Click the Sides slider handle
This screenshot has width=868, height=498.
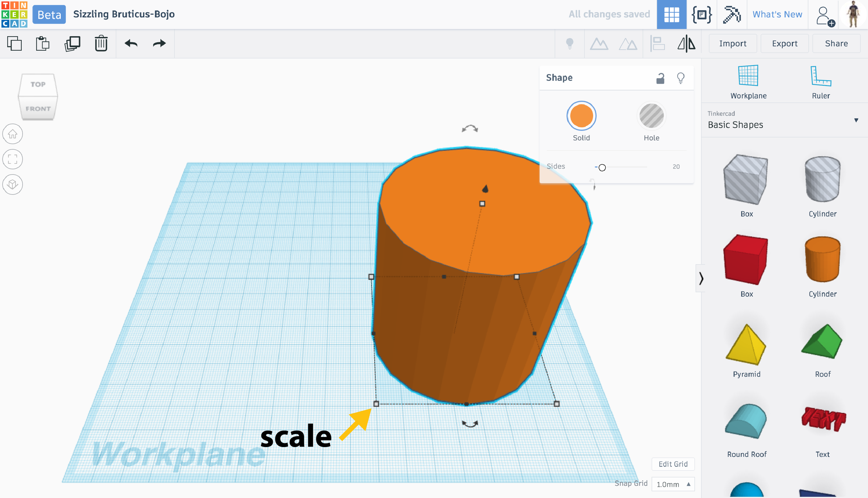pyautogui.click(x=602, y=167)
